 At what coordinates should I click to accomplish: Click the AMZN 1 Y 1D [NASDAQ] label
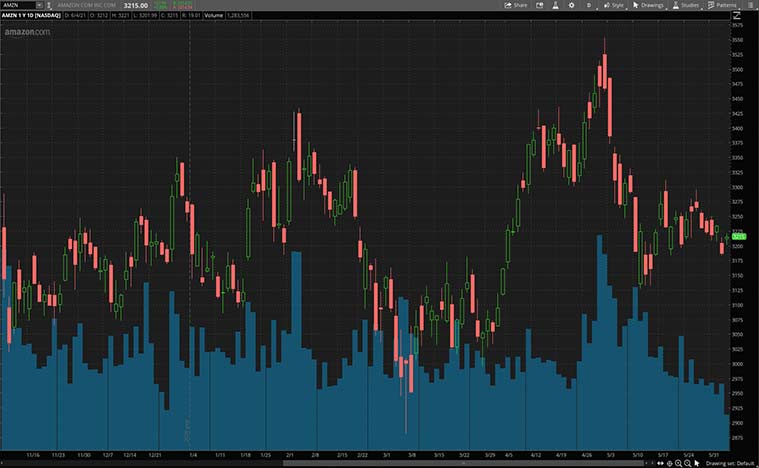tap(31, 15)
